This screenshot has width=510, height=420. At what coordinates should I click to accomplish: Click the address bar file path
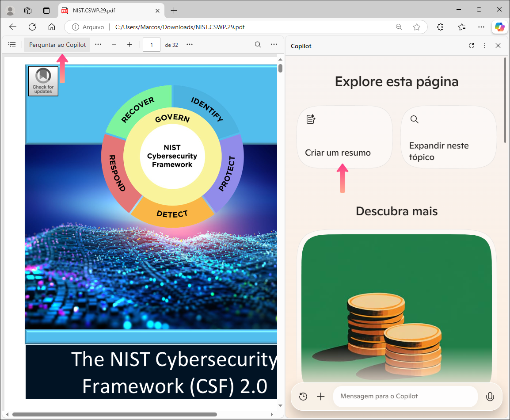pos(180,27)
